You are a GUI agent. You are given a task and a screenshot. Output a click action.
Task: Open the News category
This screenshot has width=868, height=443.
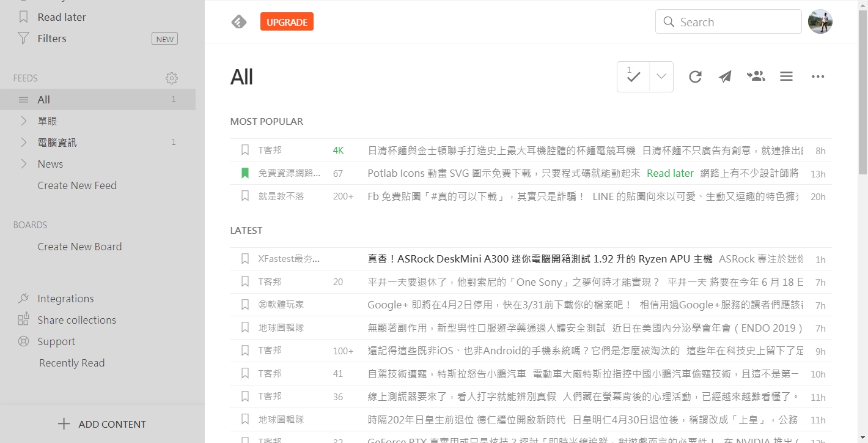pos(50,164)
